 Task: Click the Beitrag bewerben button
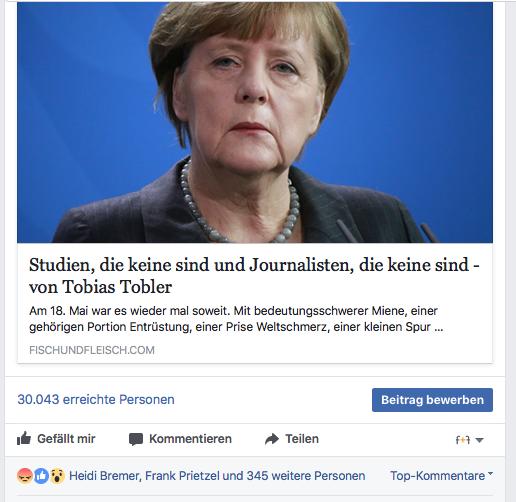pos(432,400)
